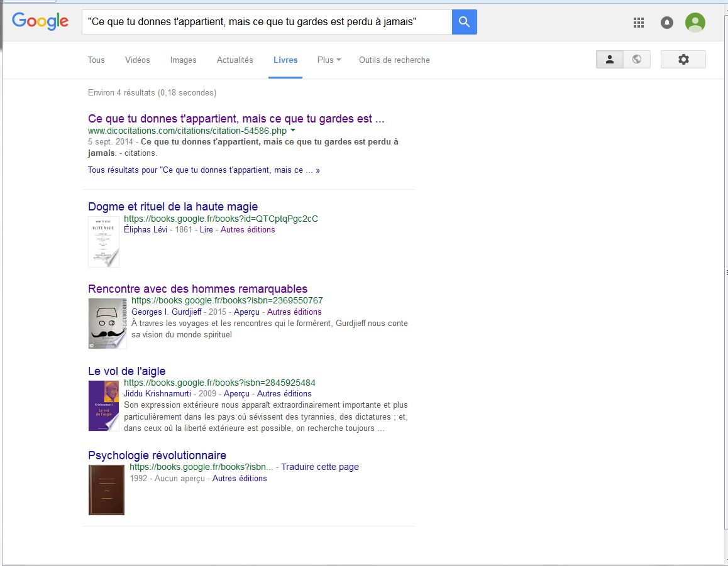Switch to the Images tab
The width and height of the screenshot is (728, 566).
click(183, 60)
